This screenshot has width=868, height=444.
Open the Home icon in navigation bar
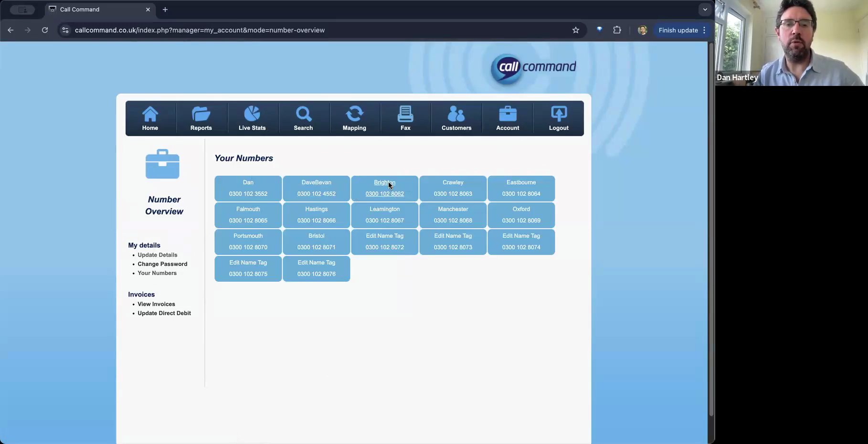click(150, 114)
